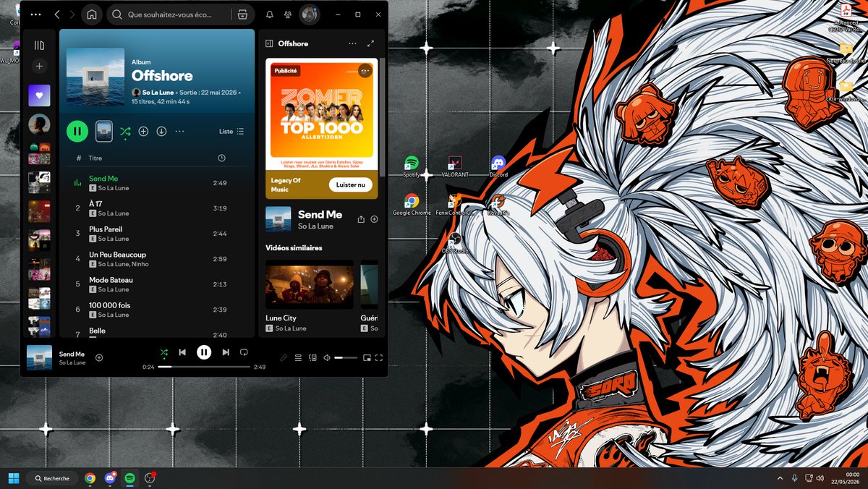The image size is (868, 489).
Task: Open the OBS Studio desktop shortcut
Action: [455, 243]
